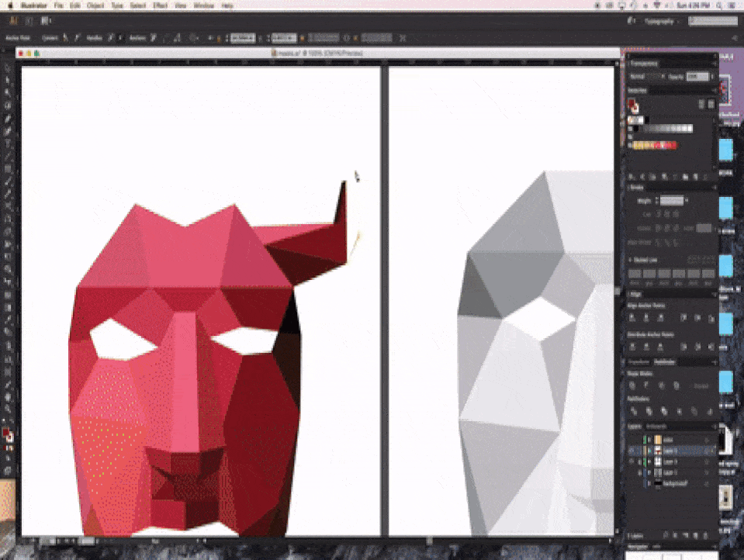Open the Effect menu

[x=160, y=5]
